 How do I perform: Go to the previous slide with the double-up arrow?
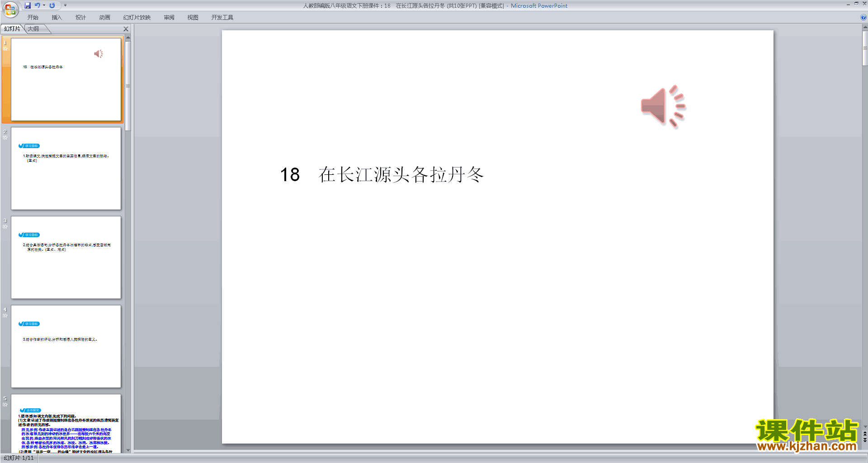coord(865,434)
